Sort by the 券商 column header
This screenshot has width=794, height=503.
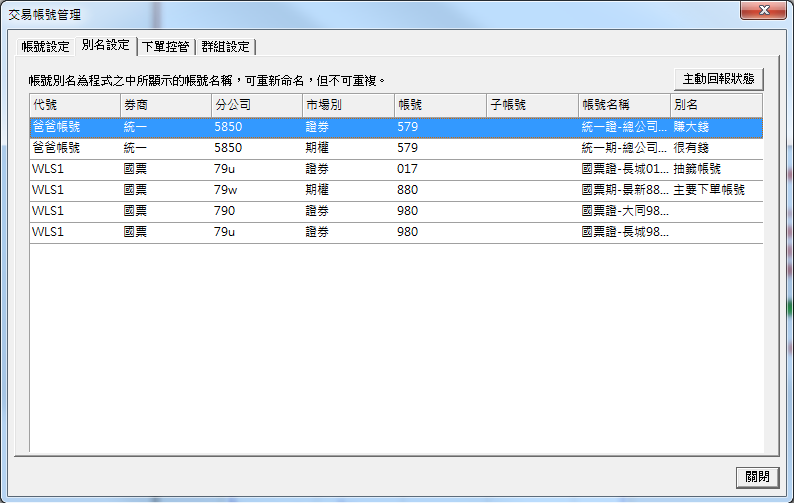tap(165, 105)
